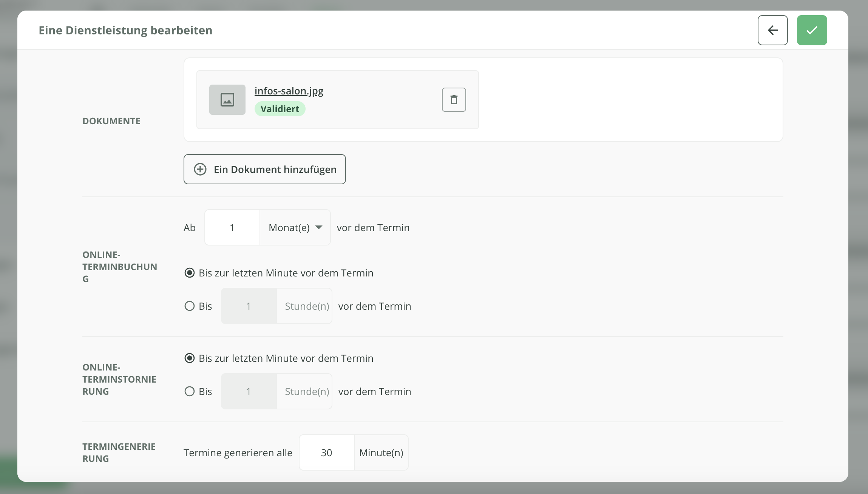Click the plus circle icon for adding a document
868x494 pixels.
coord(200,169)
